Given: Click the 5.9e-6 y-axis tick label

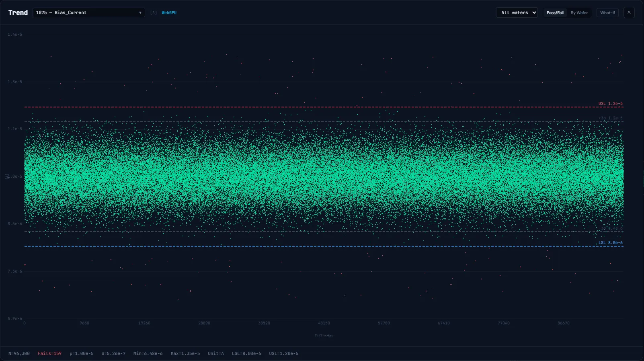Looking at the screenshot, I should click(15, 319).
